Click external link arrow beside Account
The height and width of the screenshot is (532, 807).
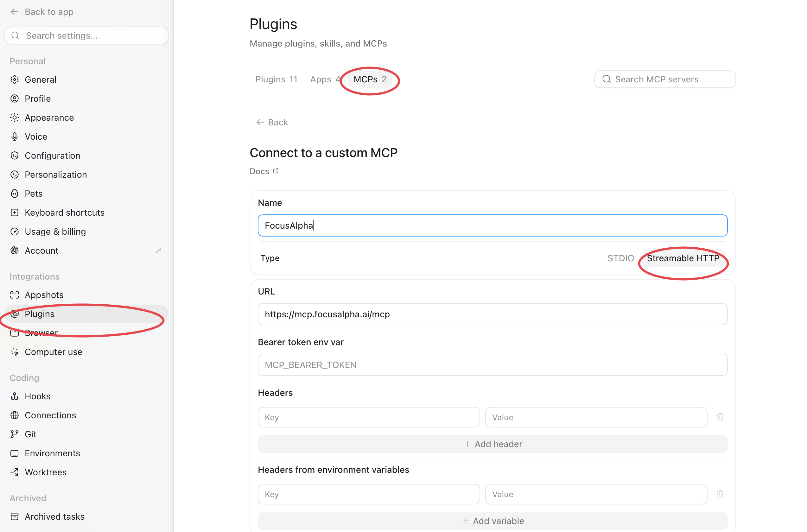pyautogui.click(x=158, y=250)
